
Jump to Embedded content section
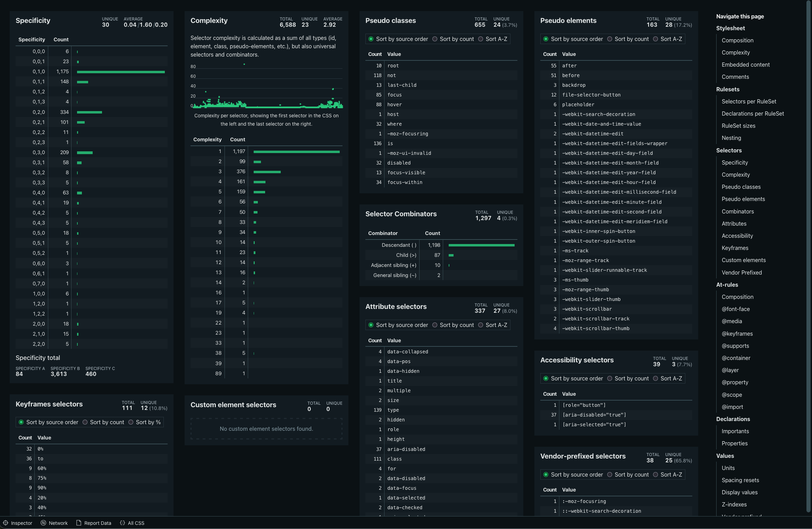tap(745, 65)
